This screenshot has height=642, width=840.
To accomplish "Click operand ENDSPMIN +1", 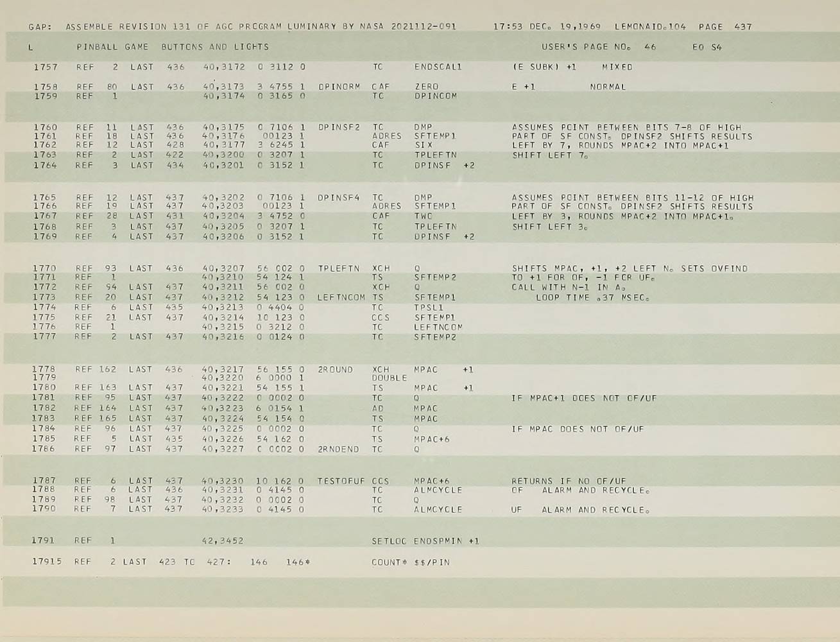I will (447, 541).
